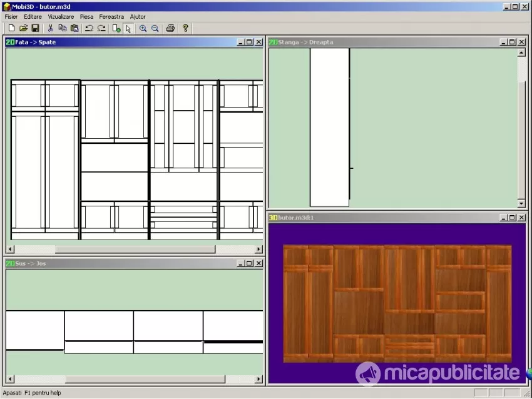
Task: Open the Editare menu
Action: 33,17
